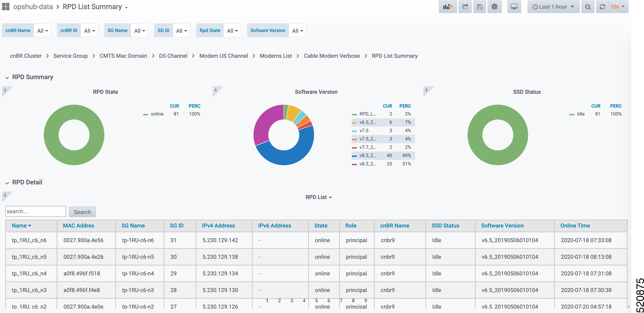Open the RPD List panel title menu
Image resolution: width=644 pixels, height=313 pixels.
point(319,197)
